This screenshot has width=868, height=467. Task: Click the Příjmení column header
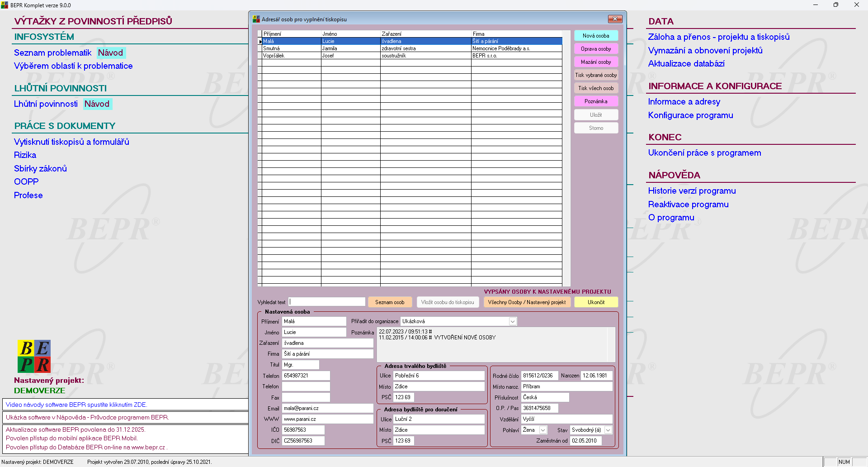(x=291, y=34)
